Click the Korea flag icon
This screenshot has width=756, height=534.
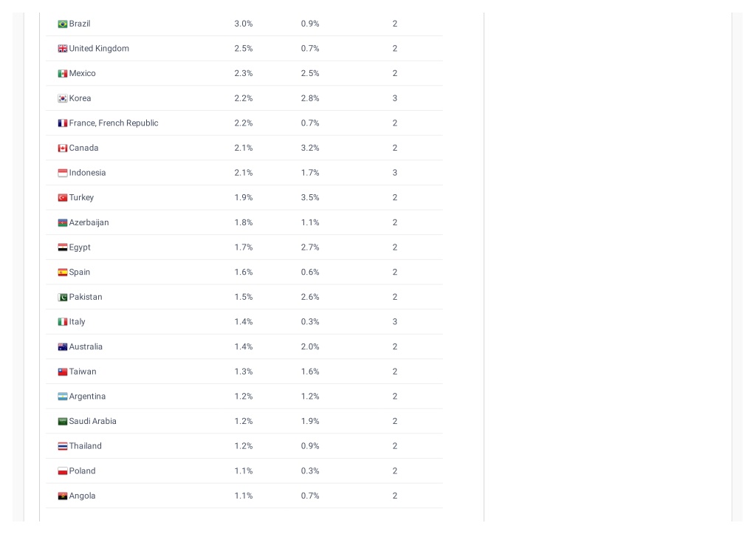[63, 98]
